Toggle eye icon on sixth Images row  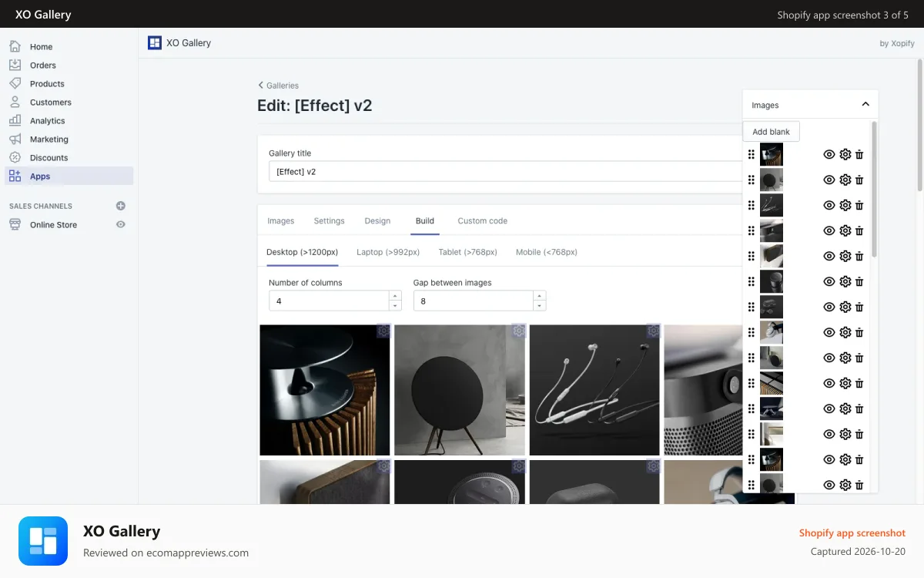click(x=829, y=281)
